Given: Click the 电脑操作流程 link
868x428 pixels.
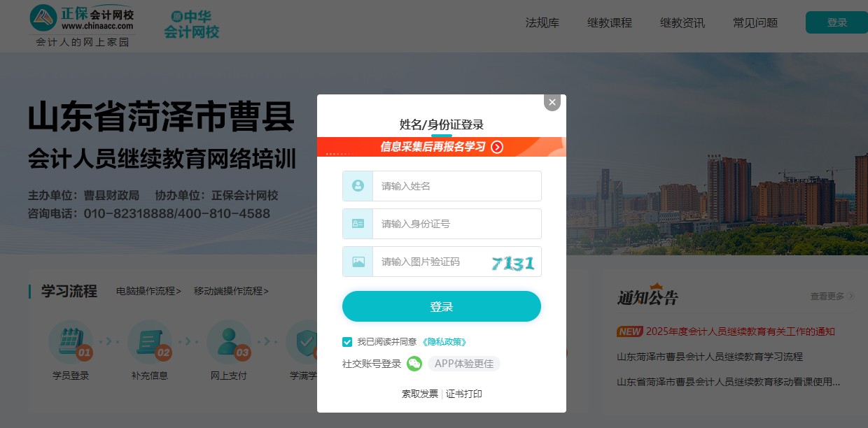Looking at the screenshot, I should tap(148, 291).
